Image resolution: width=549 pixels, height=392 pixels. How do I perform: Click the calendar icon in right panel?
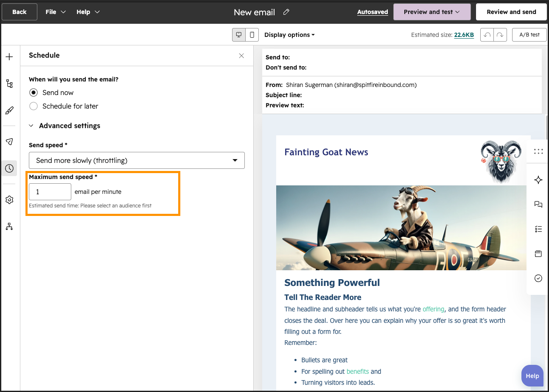[538, 253]
